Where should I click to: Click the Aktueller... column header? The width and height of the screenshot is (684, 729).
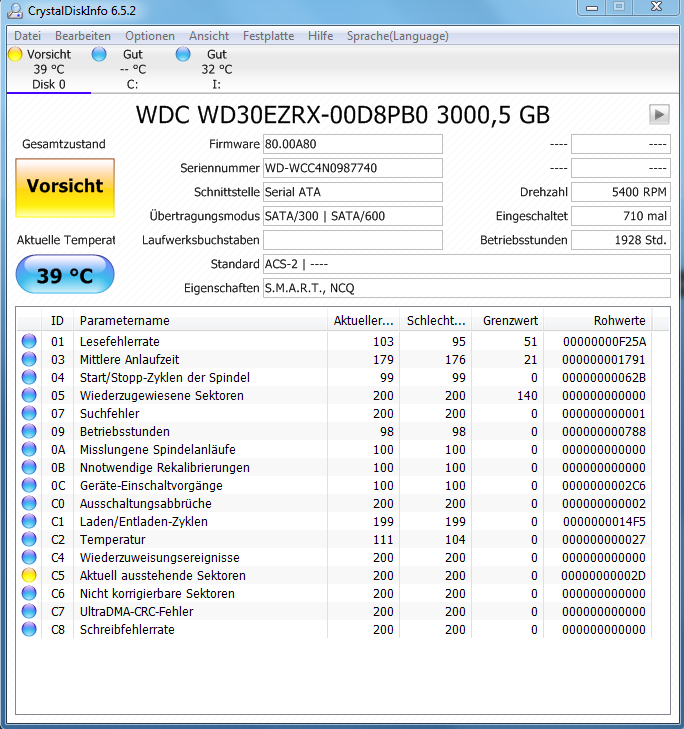coord(363,321)
